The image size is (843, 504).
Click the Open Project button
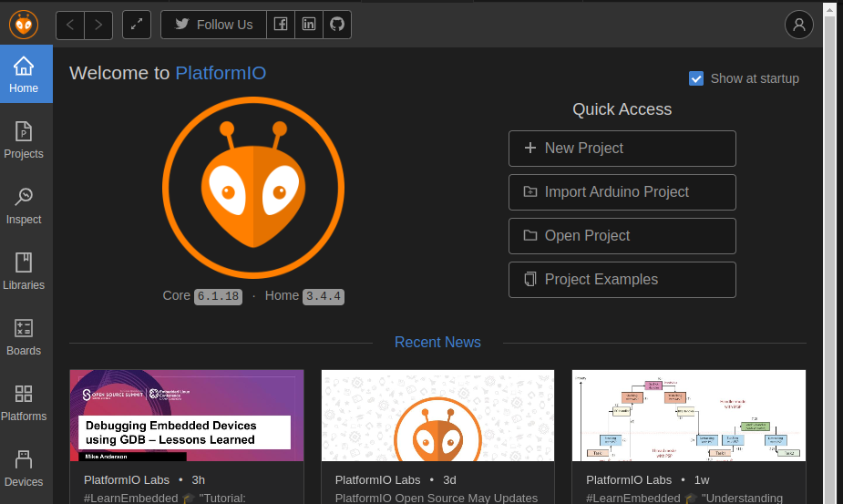pyautogui.click(x=622, y=236)
